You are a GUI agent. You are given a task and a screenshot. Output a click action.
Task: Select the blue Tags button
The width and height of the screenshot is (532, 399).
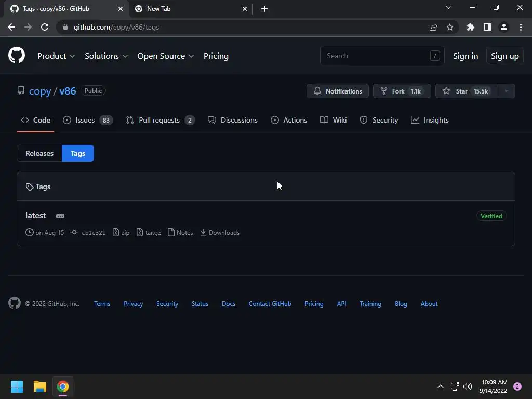[x=78, y=153]
